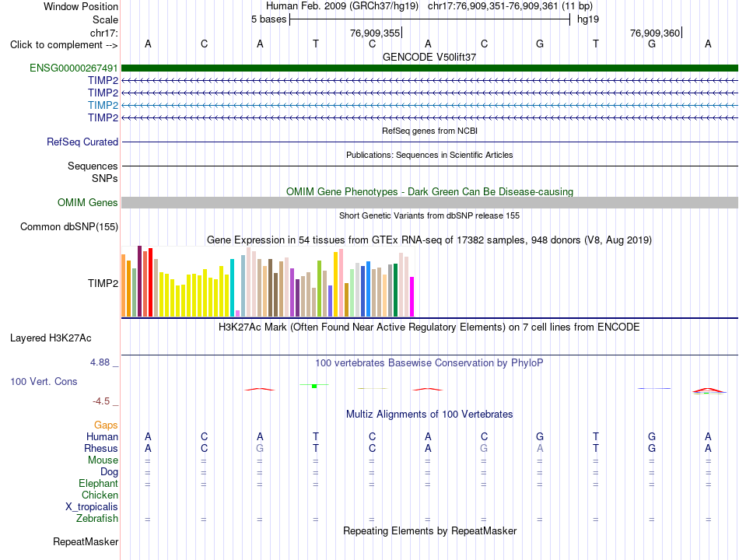Image resolution: width=739 pixels, height=560 pixels.
Task: Select the dark green ENSG00000267491 gene bar
Action: (429, 68)
